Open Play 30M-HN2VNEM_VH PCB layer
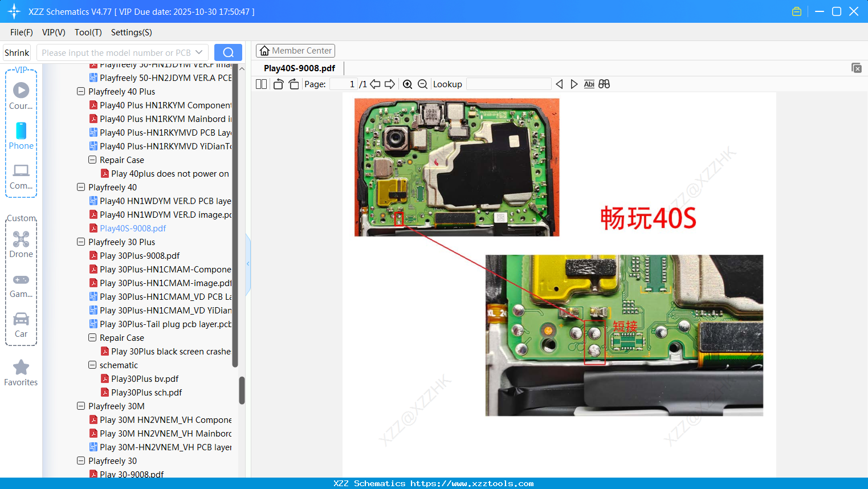This screenshot has height=489, width=868. click(165, 447)
